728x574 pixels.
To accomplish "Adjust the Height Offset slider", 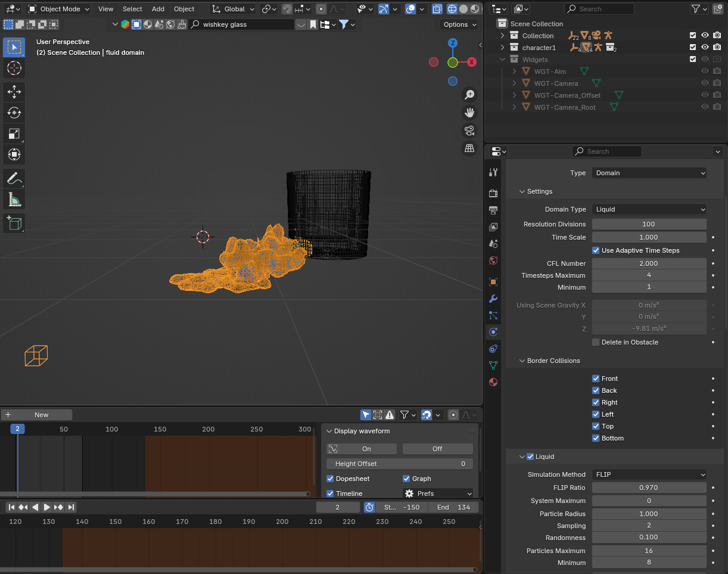I will click(400, 464).
